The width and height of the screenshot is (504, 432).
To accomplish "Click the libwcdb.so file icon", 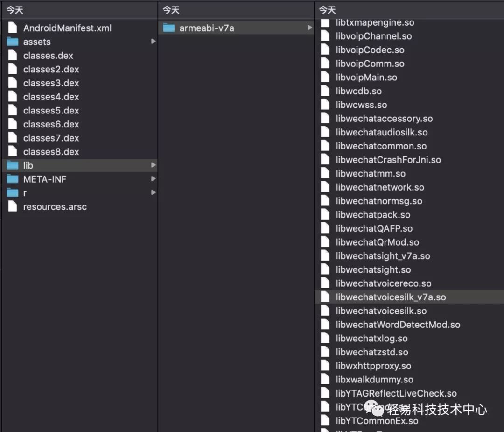I will tap(325, 91).
